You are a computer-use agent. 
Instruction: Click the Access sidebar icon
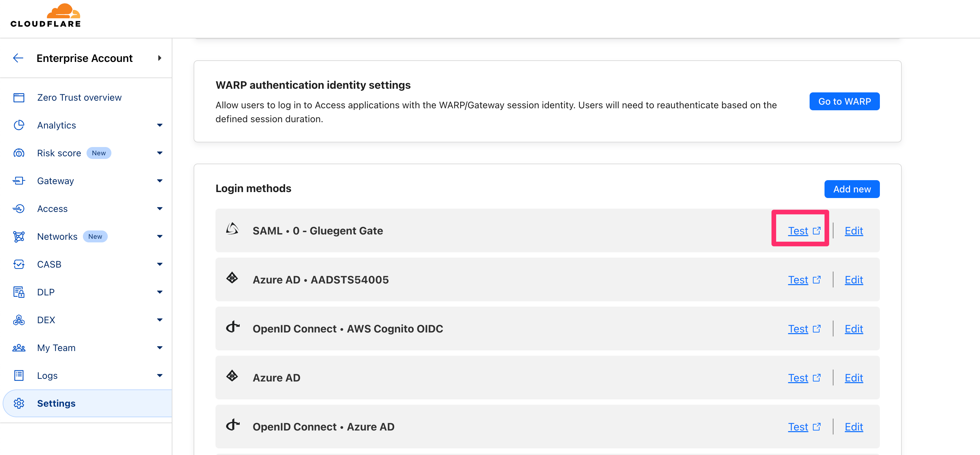click(x=19, y=208)
